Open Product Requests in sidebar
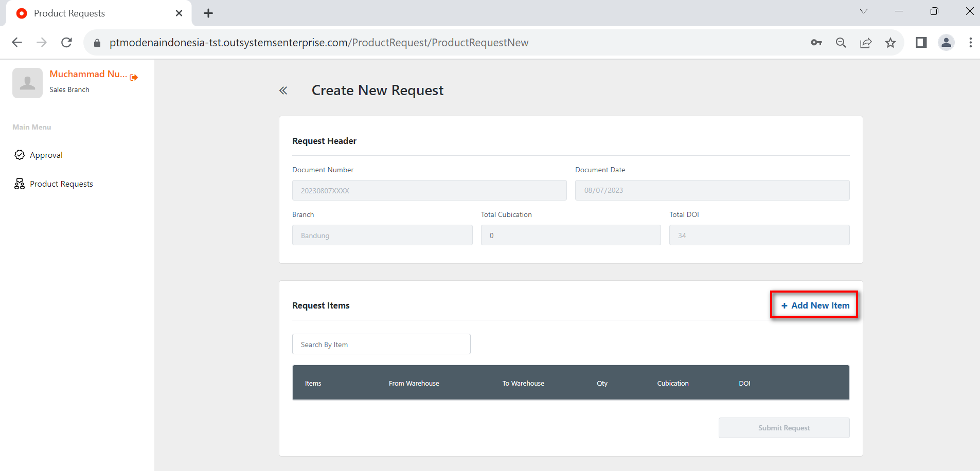The width and height of the screenshot is (980, 471). 61,184
